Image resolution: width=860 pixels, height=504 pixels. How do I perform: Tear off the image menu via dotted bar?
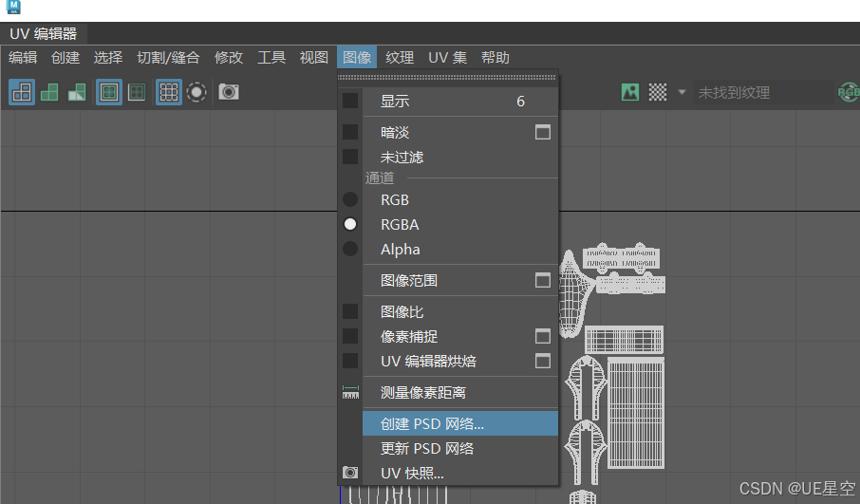point(447,78)
